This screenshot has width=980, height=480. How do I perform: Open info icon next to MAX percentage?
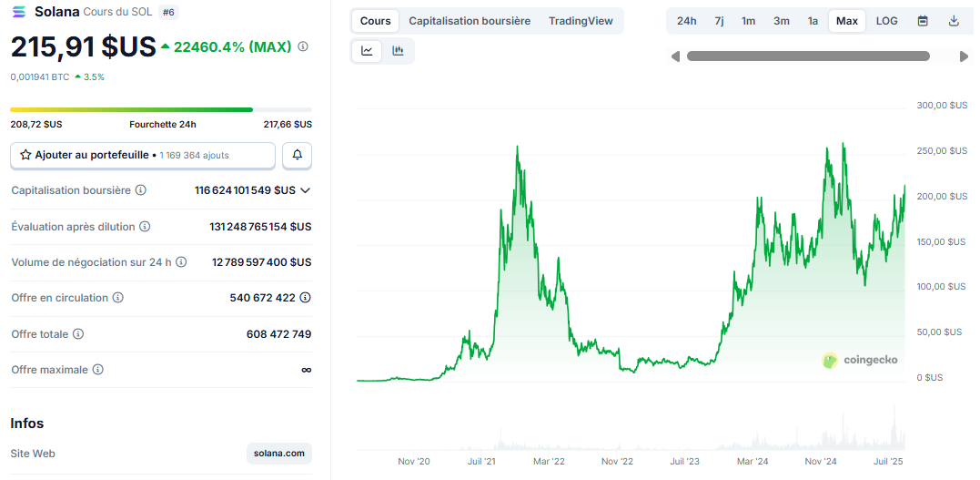point(303,46)
